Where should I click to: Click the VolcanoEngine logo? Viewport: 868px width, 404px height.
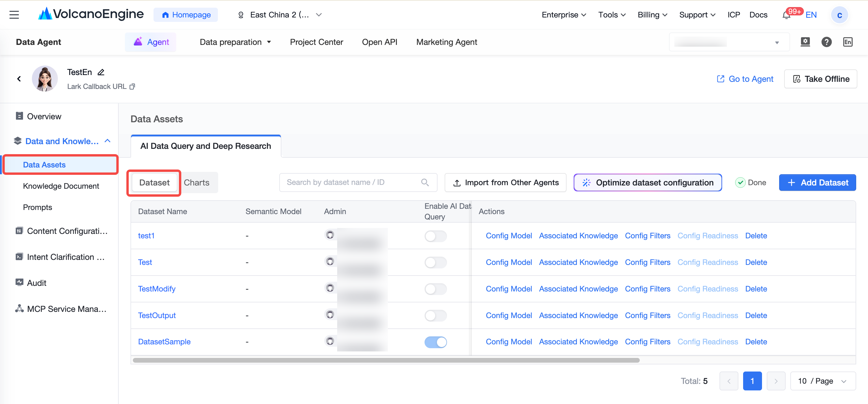(91, 14)
